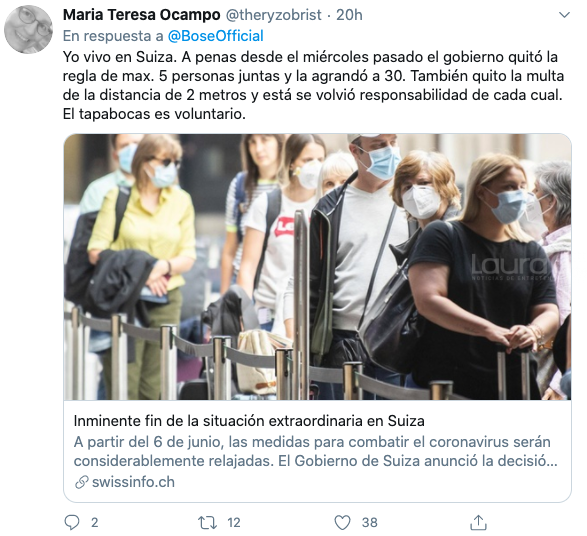587x536 pixels.
Task: Like the tweet with the heart icon
Action: tap(342, 523)
